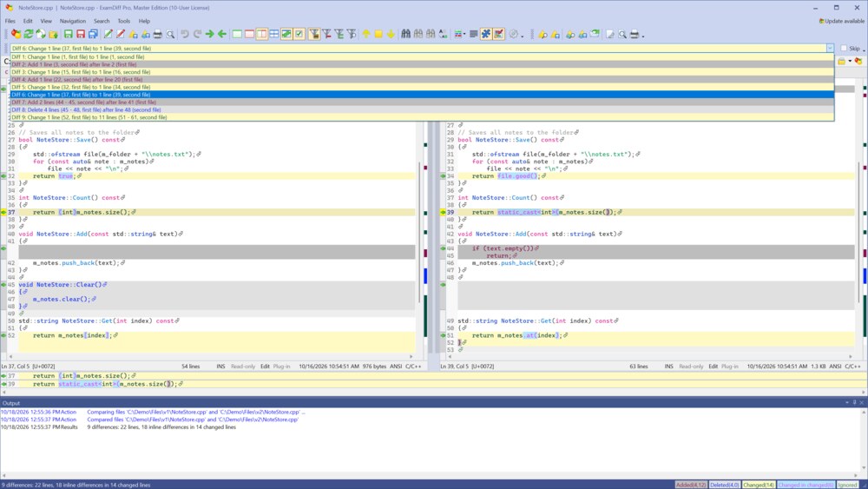Screen dimensions: 868x489
Task: Select 'Diff 3: Change 1 line (15' entry
Action: point(422,72)
